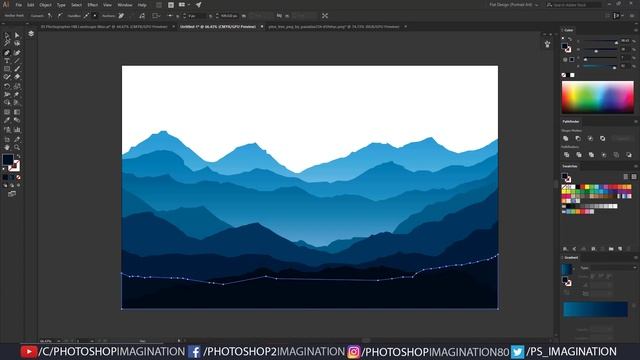Close the Untitled-1 document tab
The image size is (640, 360).
262,27
